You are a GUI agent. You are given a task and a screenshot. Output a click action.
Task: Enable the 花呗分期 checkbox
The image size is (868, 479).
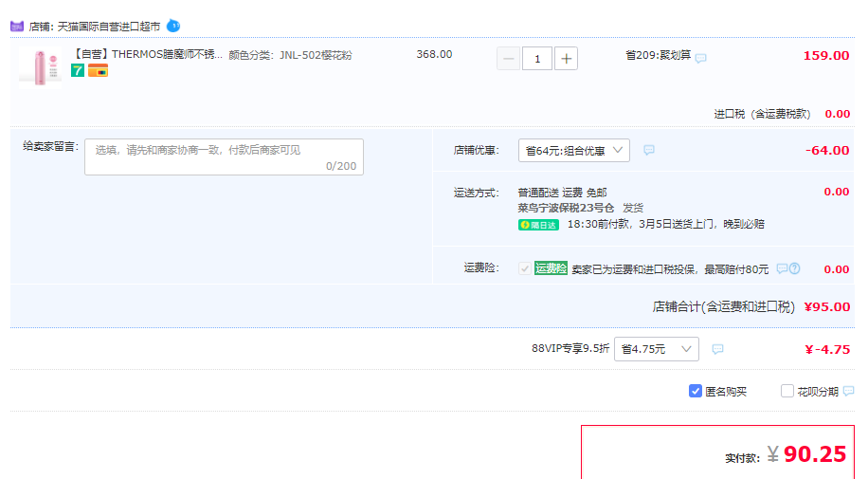[787, 391]
